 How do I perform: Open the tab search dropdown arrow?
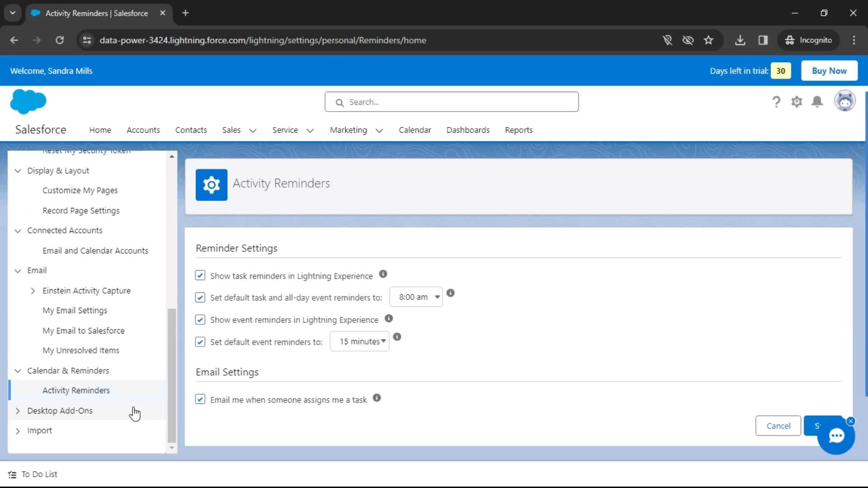tap(13, 13)
